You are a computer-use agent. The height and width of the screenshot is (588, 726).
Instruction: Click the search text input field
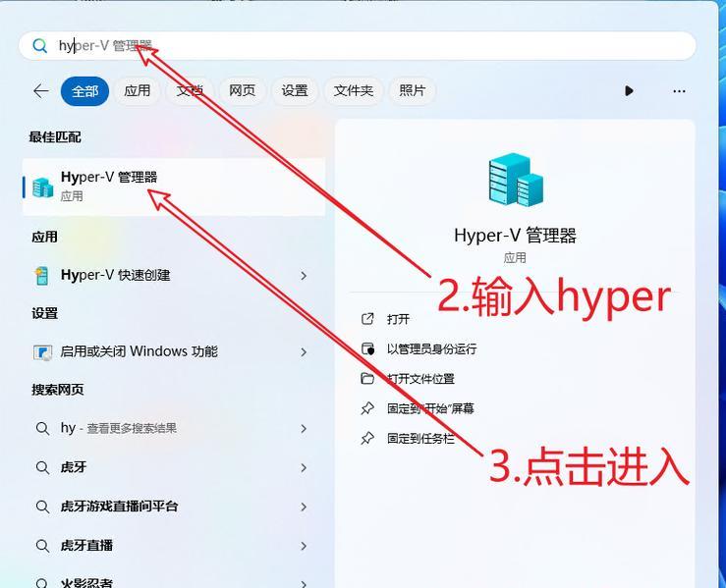click(x=358, y=45)
